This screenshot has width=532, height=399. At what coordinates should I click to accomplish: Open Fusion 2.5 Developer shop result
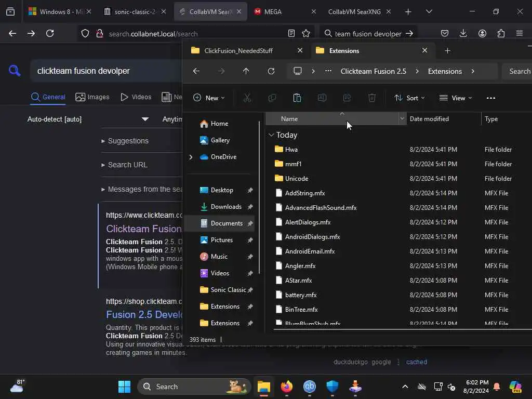144,314
